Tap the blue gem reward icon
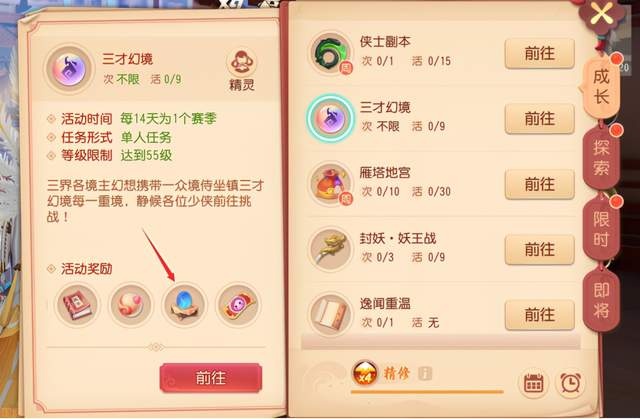The height and width of the screenshot is (419, 640). [x=184, y=305]
